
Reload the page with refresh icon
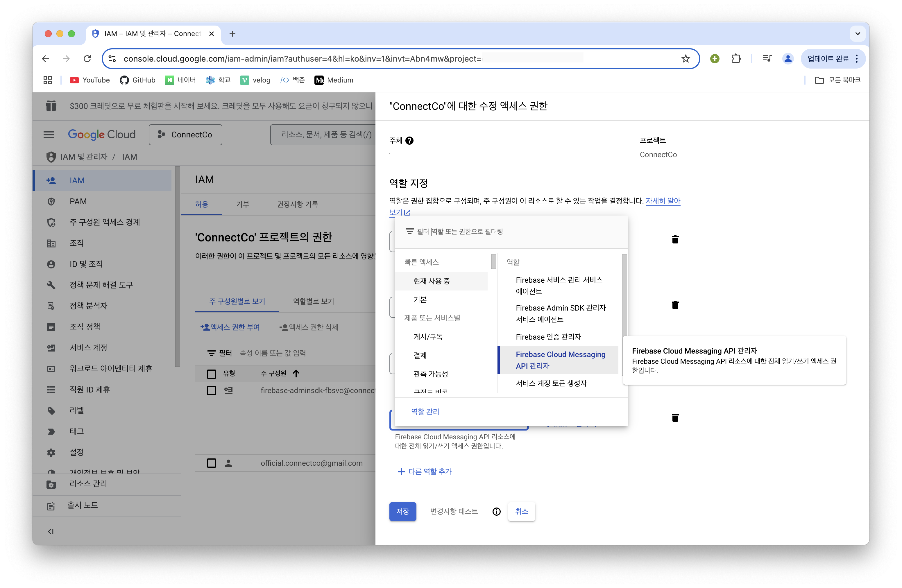(87, 59)
